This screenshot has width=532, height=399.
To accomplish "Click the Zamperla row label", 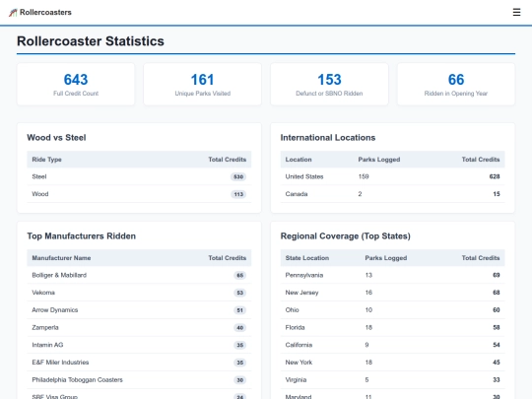I will (x=45, y=327).
